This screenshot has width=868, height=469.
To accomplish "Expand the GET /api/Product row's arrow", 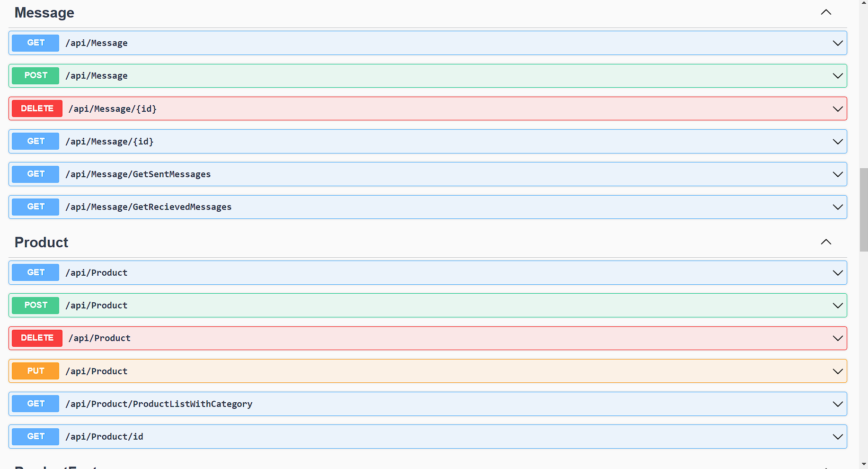I will (x=837, y=273).
